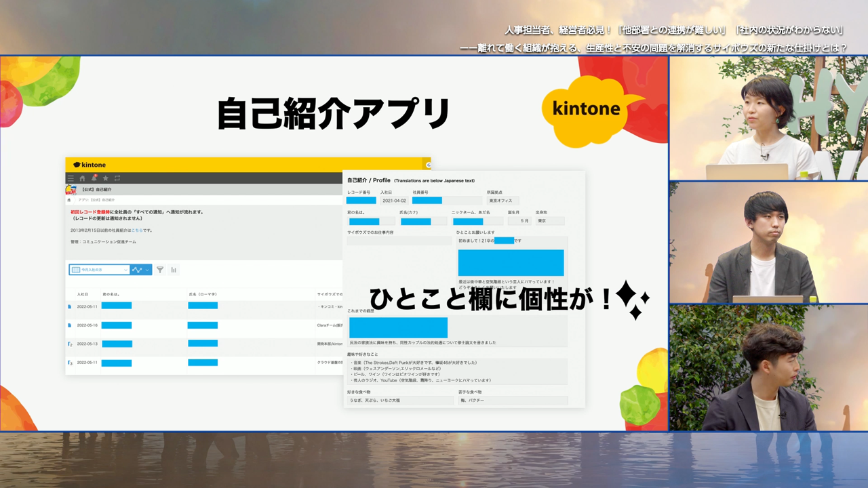The height and width of the screenshot is (488, 868).
Task: Click the bottom speaker video thumbnail
Action: coord(769,368)
